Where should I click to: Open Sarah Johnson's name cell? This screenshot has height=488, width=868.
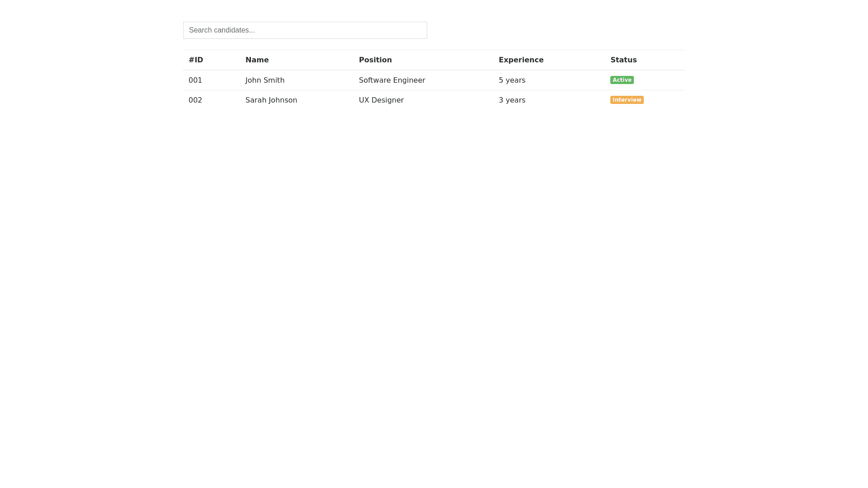click(x=271, y=100)
